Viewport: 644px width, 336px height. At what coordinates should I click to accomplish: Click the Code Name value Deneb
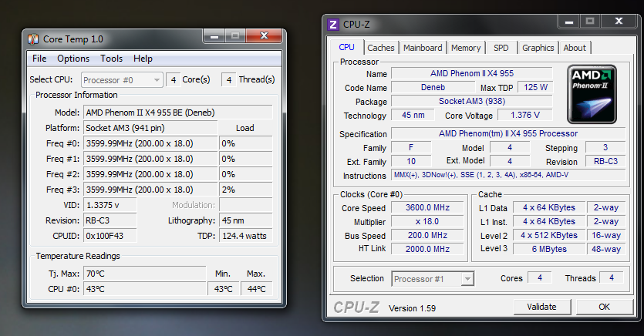pos(433,87)
